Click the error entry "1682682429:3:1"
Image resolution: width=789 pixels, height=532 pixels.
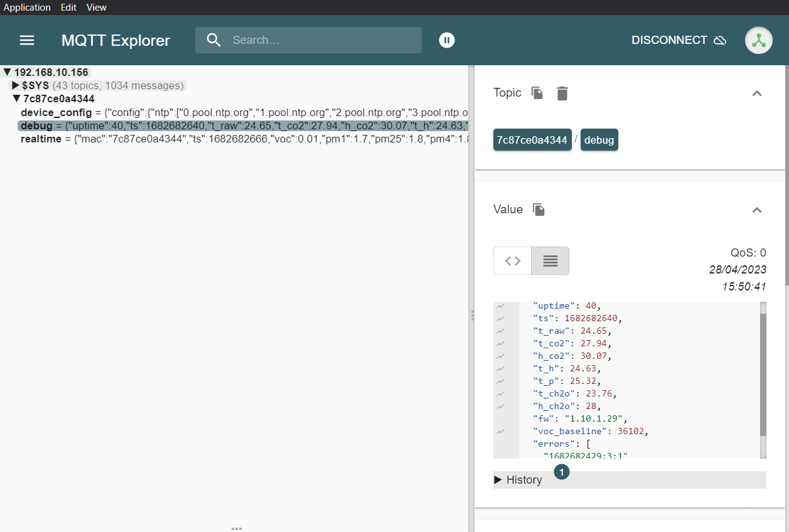pos(586,455)
